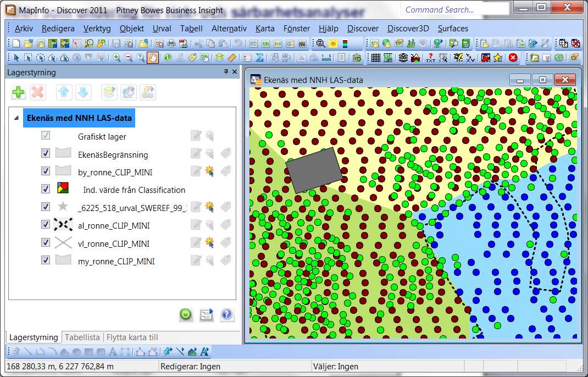Click the green power icon below layer list
The width and height of the screenshot is (588, 377).
coord(186,314)
